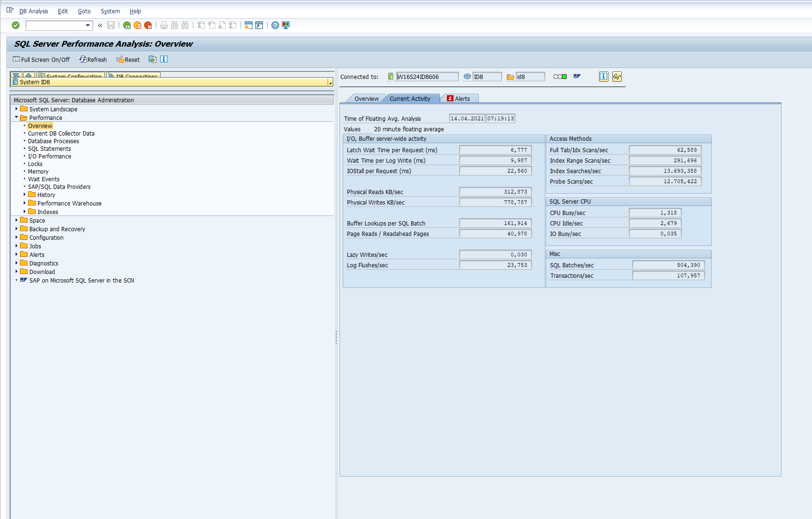Click the Reset button

(128, 59)
